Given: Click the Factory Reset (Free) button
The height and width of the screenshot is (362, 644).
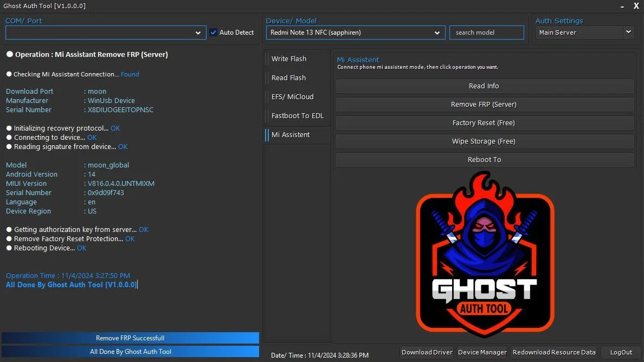Looking at the screenshot, I should (484, 122).
